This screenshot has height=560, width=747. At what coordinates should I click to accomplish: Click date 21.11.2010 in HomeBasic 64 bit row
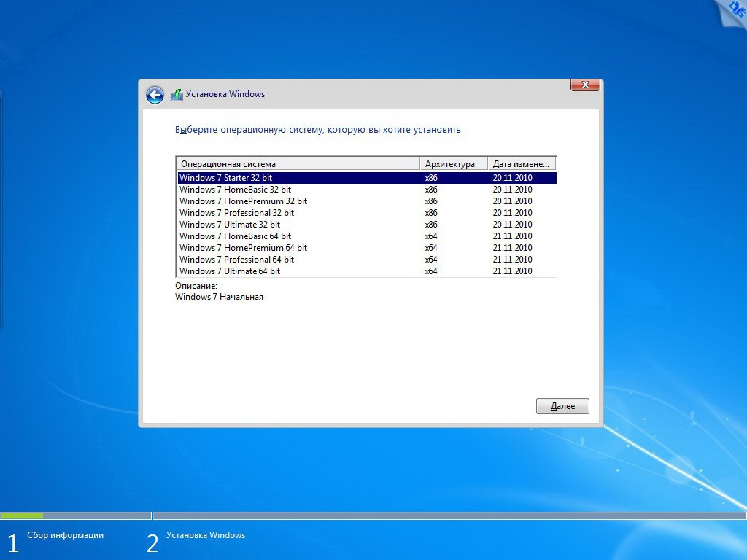click(x=513, y=236)
